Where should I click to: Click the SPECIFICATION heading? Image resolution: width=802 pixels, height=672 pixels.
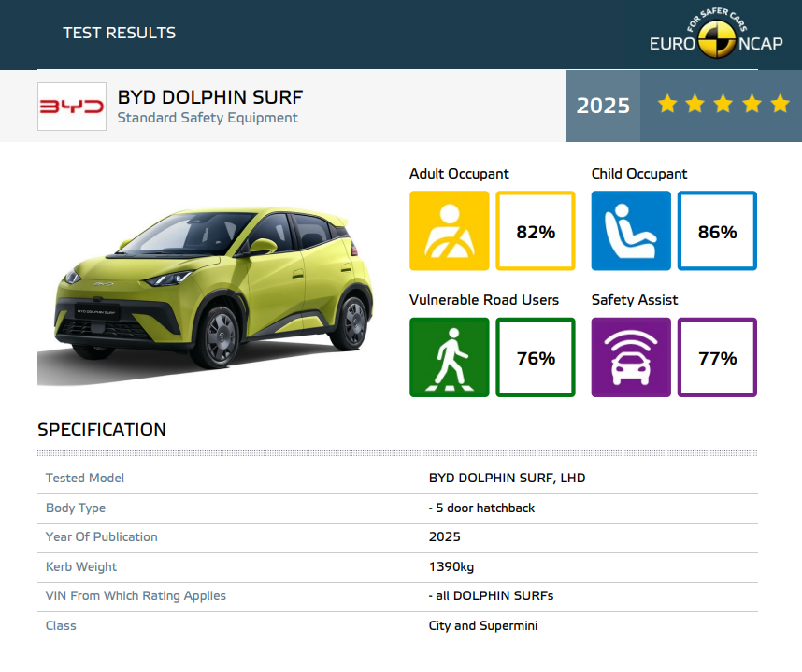point(102,430)
